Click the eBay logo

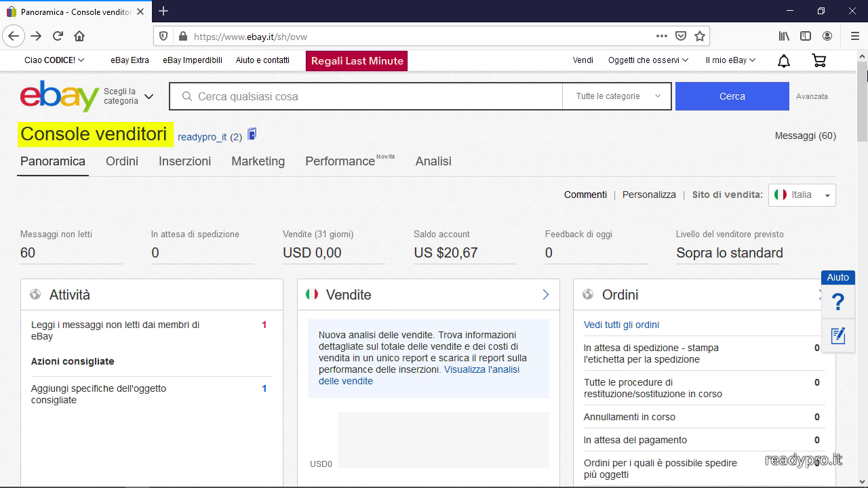click(60, 96)
